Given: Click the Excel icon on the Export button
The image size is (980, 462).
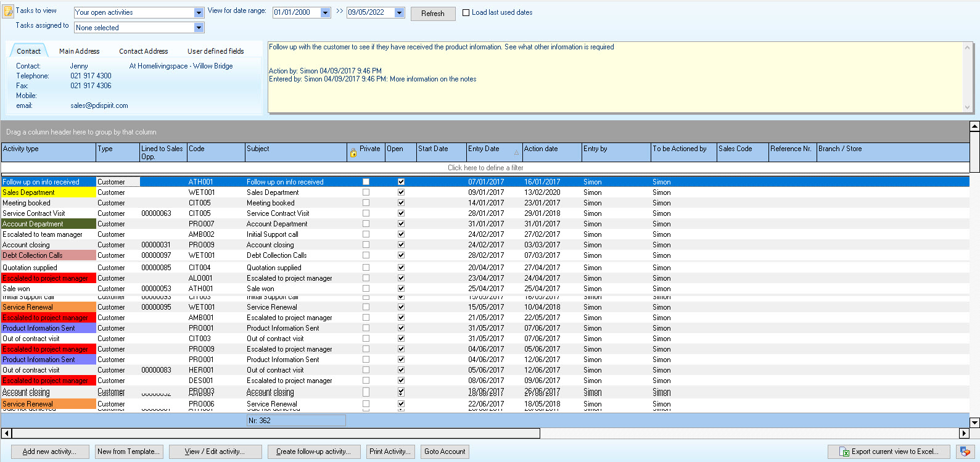Looking at the screenshot, I should pos(844,452).
